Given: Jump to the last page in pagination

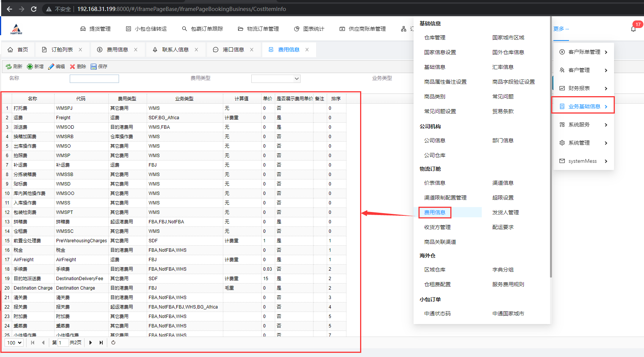Looking at the screenshot, I should pyautogui.click(x=101, y=343).
